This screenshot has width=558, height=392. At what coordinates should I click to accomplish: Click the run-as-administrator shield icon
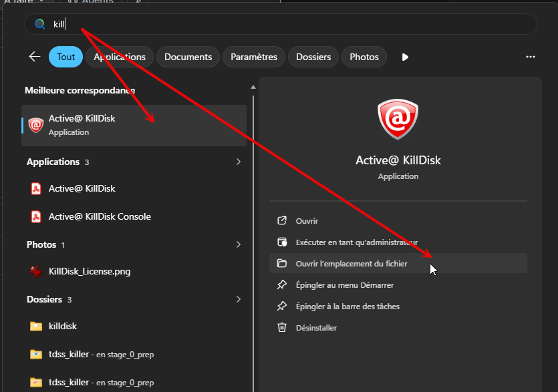click(282, 242)
